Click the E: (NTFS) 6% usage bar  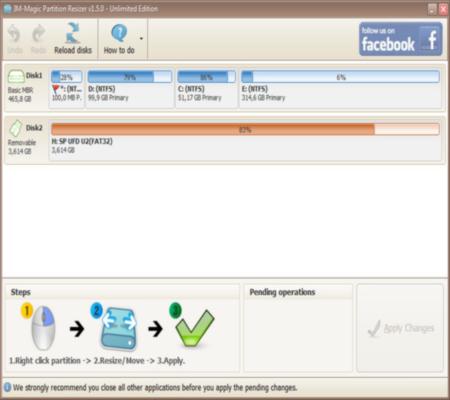(x=340, y=77)
